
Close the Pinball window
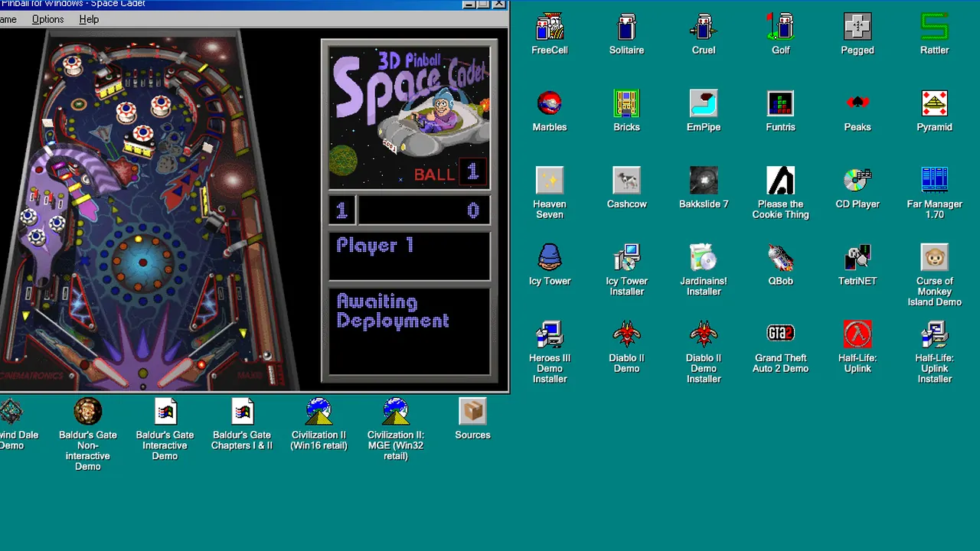(499, 4)
